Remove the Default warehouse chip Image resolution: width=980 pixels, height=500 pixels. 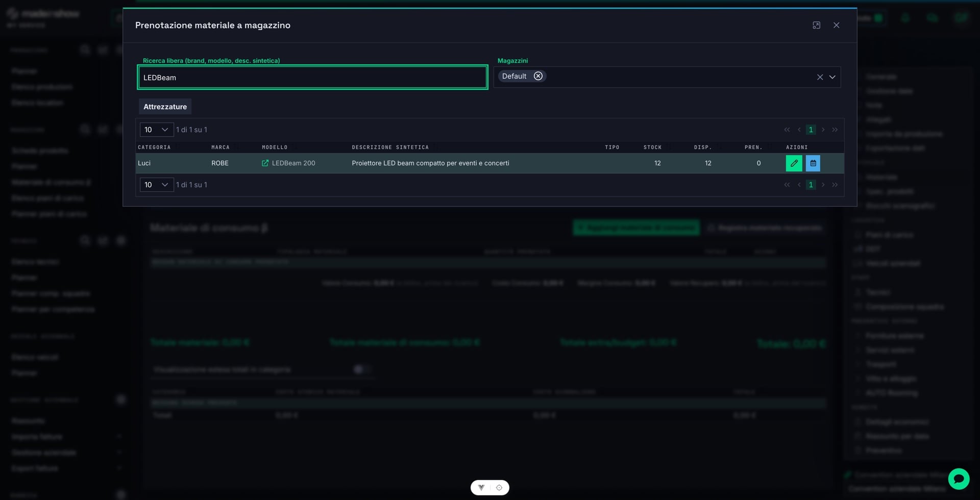pyautogui.click(x=538, y=76)
